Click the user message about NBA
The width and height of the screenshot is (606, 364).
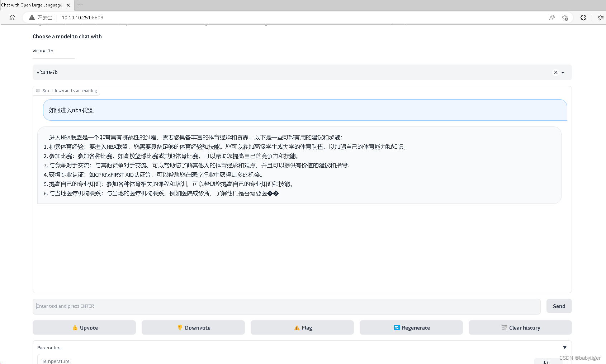305,110
